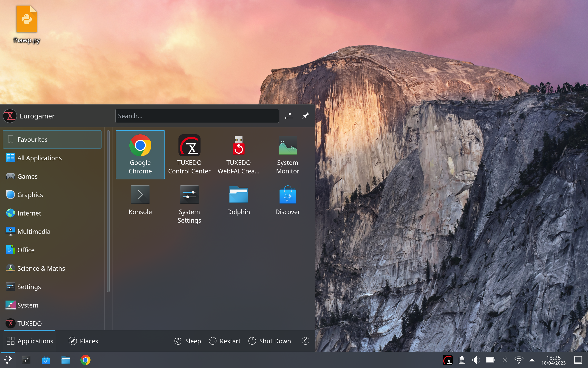Switch to the Applications tab
The height and width of the screenshot is (368, 588).
(x=30, y=341)
